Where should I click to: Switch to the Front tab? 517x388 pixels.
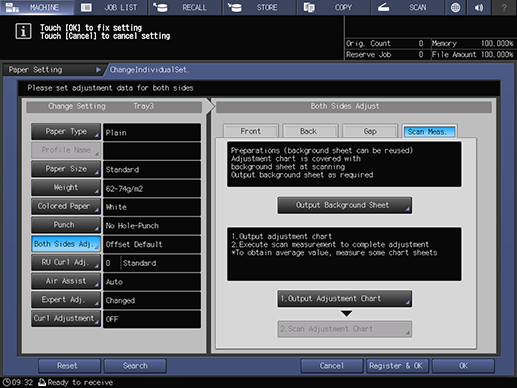[x=250, y=131]
